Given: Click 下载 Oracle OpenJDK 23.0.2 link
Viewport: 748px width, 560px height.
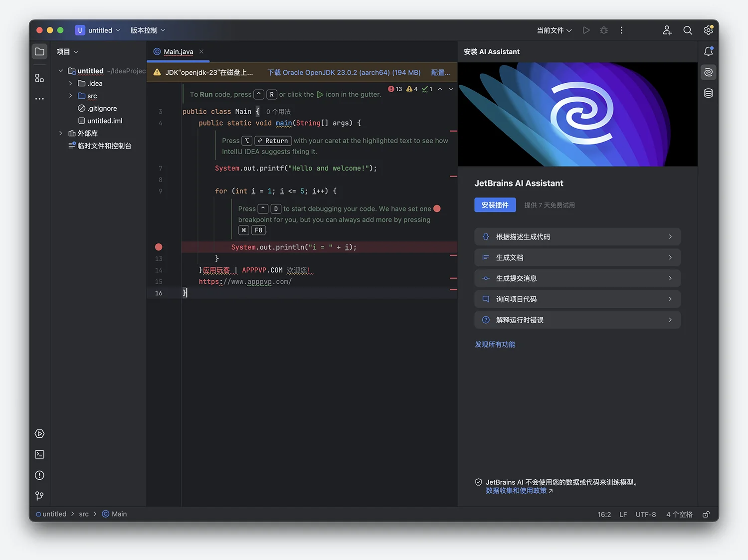Looking at the screenshot, I should point(344,72).
